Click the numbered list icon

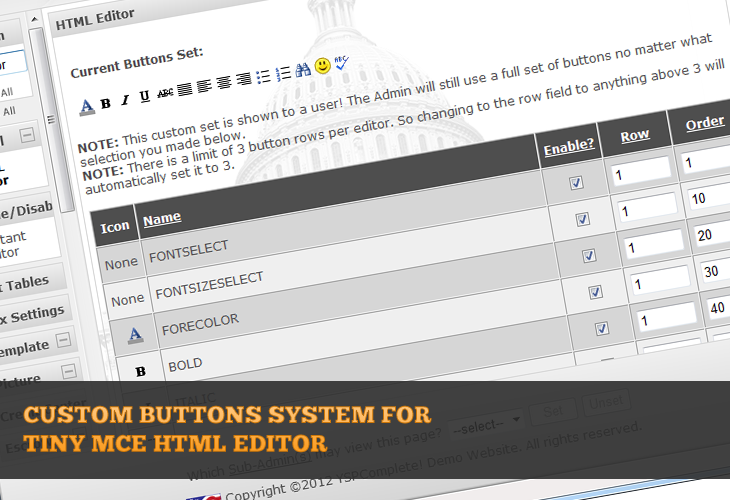tap(283, 73)
